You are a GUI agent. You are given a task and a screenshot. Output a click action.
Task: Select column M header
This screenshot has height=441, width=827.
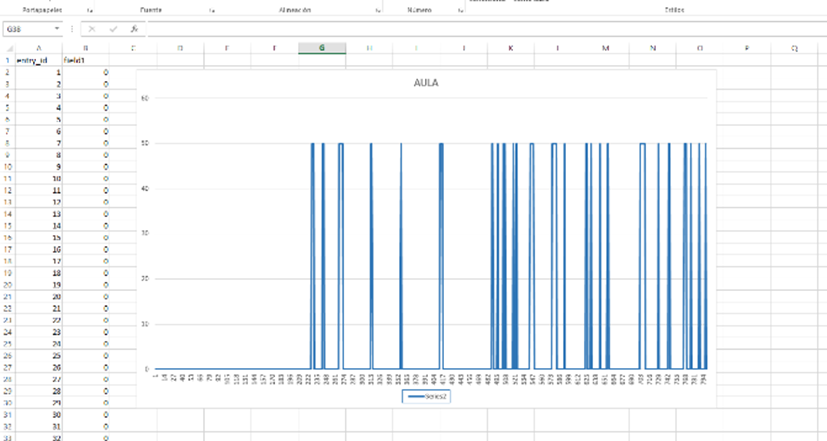tap(605, 48)
